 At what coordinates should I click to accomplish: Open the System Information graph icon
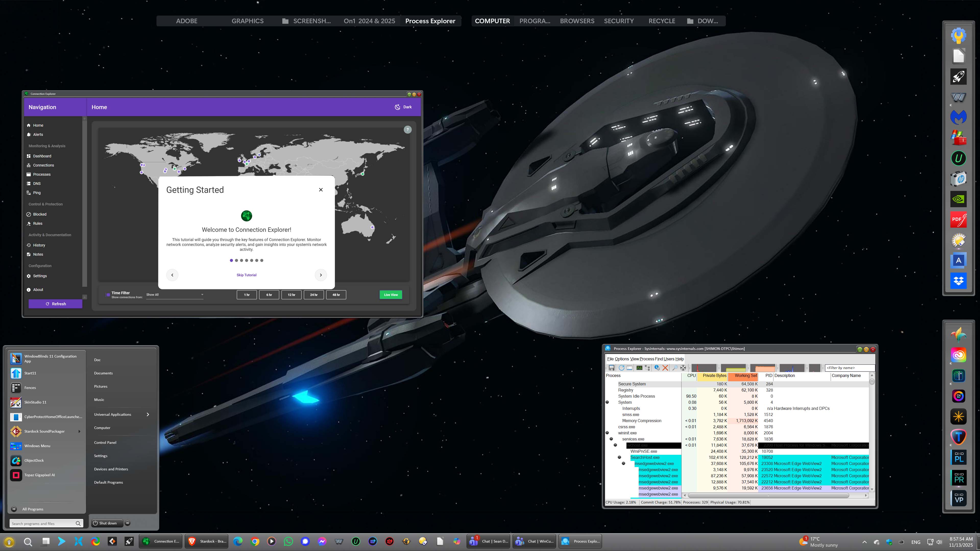pyautogui.click(x=639, y=368)
